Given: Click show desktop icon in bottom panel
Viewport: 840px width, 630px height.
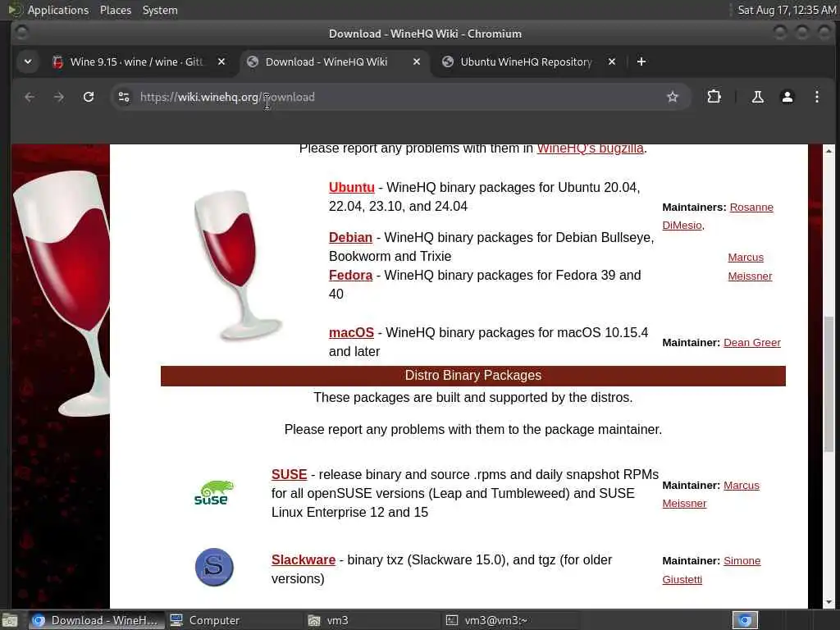Looking at the screenshot, I should point(10,620).
